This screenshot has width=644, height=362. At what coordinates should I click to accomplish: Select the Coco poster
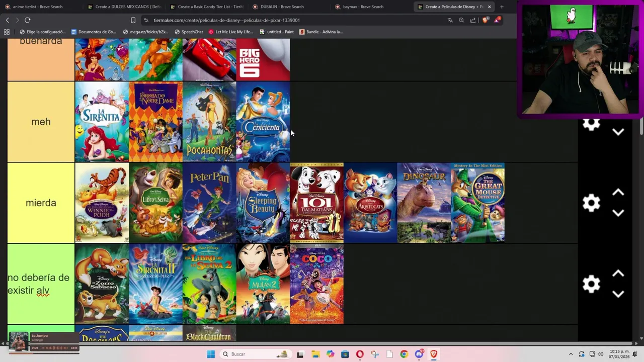coord(316,284)
